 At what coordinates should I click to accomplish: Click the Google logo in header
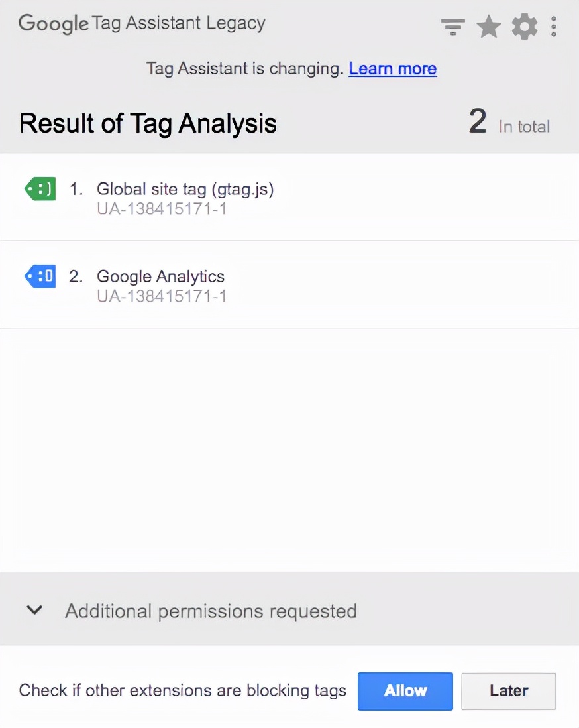[x=54, y=24]
